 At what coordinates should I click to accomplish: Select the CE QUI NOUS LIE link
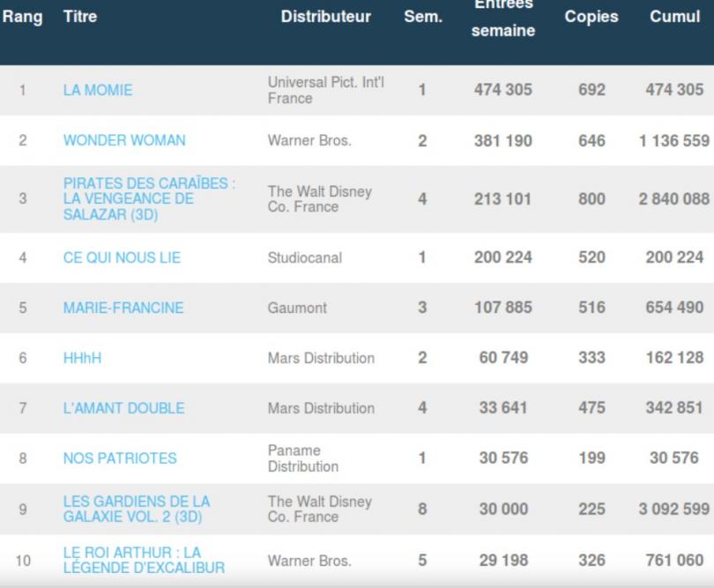coord(122,257)
